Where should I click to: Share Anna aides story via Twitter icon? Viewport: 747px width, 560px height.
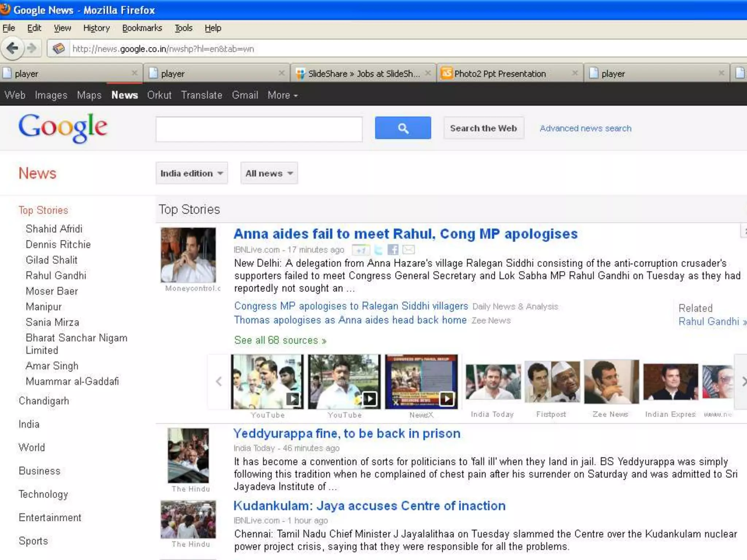(x=379, y=250)
